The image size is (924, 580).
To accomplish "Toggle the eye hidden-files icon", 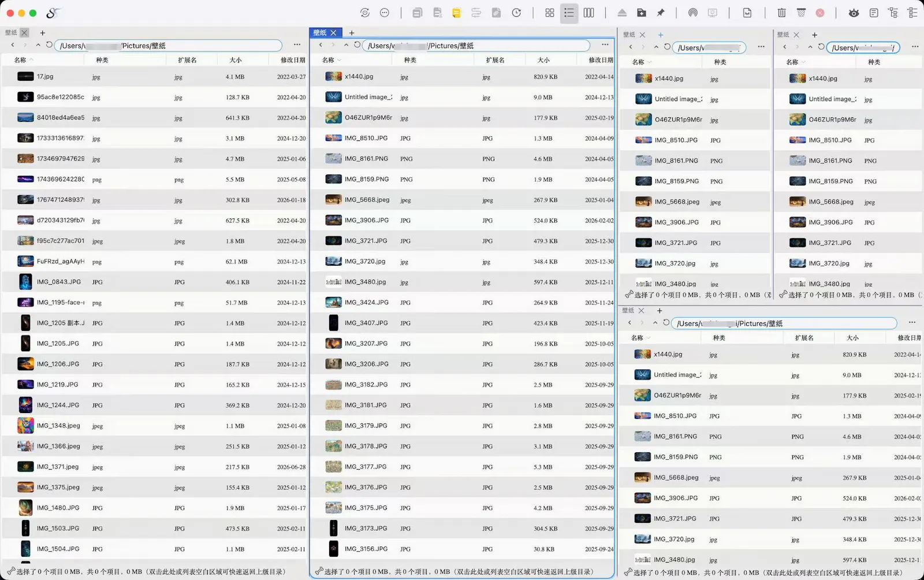I will (854, 13).
